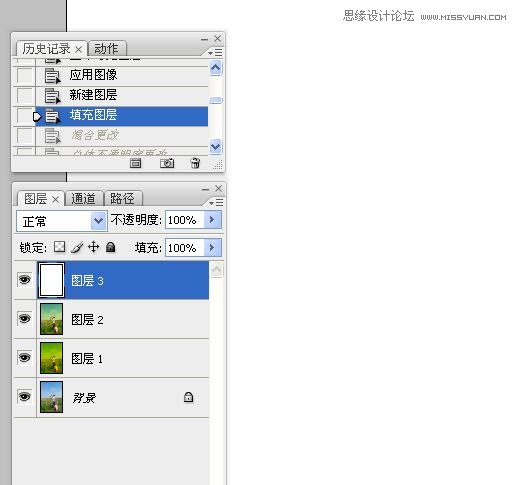Delete current history state trash icon
This screenshot has width=517, height=485.
click(195, 163)
